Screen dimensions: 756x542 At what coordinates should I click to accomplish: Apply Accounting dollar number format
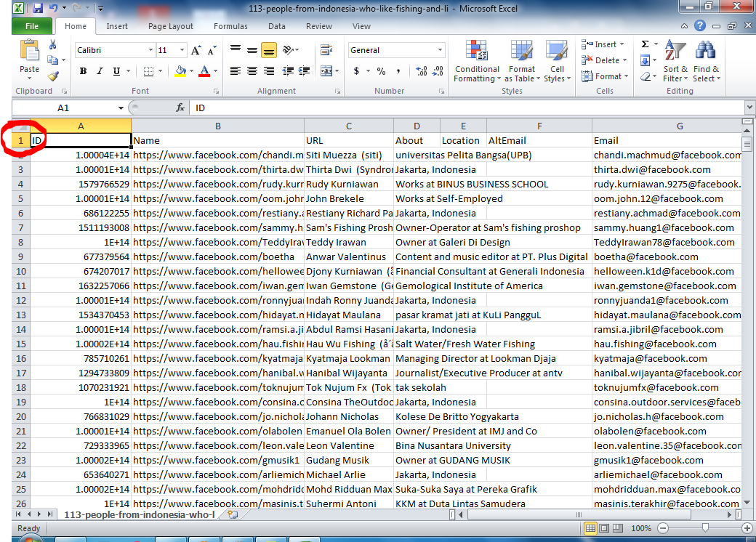coord(356,70)
